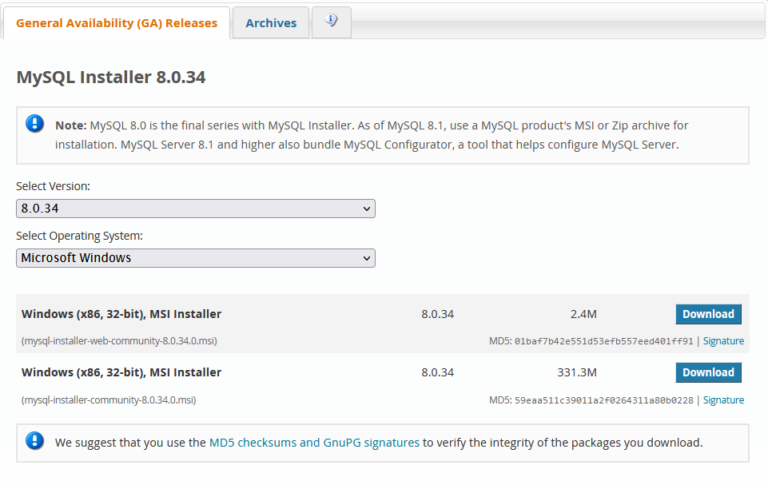
Task: Click the blue info icon beside Note
Action: click(36, 124)
